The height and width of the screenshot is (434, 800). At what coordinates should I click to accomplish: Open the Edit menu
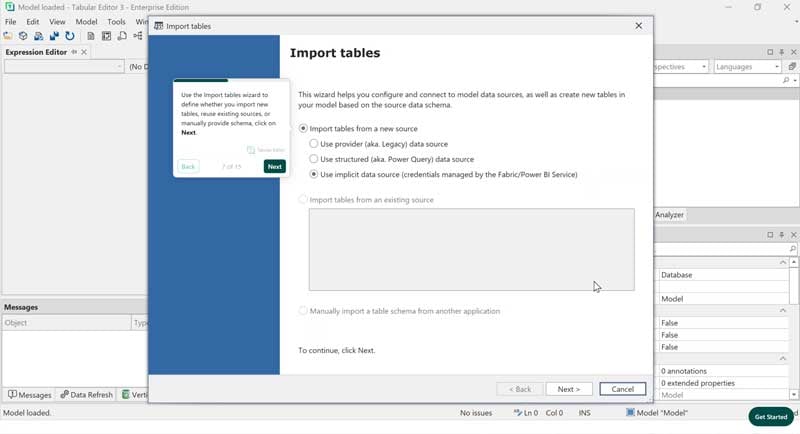pos(33,22)
